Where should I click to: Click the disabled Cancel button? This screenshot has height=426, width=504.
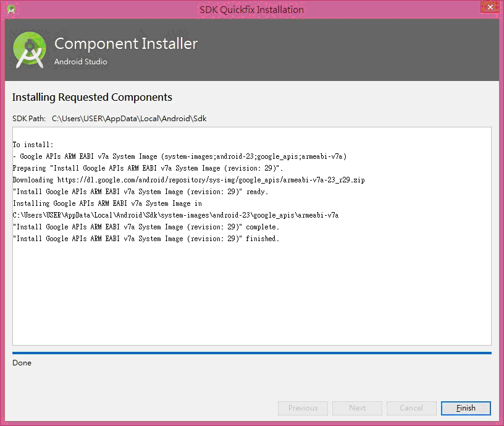411,408
